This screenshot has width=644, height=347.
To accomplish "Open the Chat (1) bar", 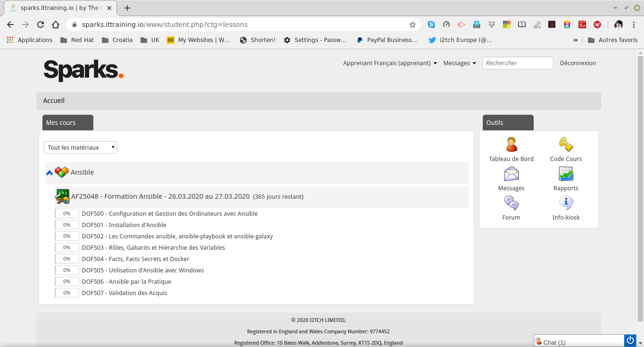I will coord(579,341).
